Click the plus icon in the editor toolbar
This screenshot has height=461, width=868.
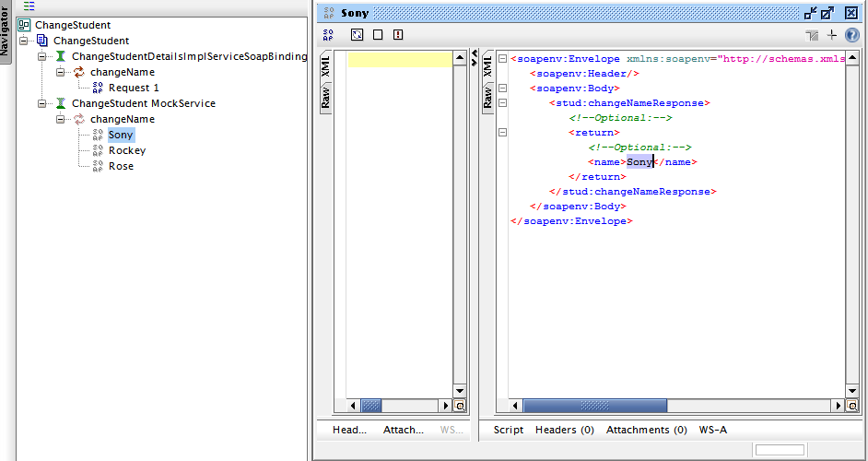pos(832,35)
